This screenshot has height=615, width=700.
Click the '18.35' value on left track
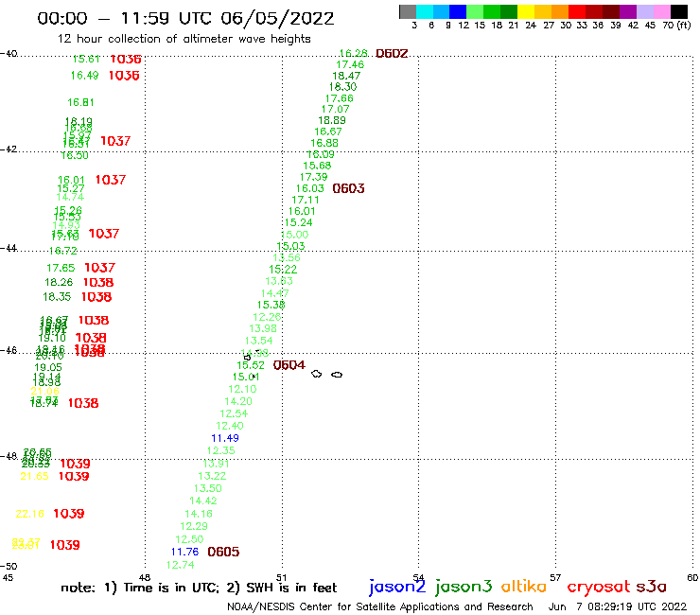pos(57,297)
